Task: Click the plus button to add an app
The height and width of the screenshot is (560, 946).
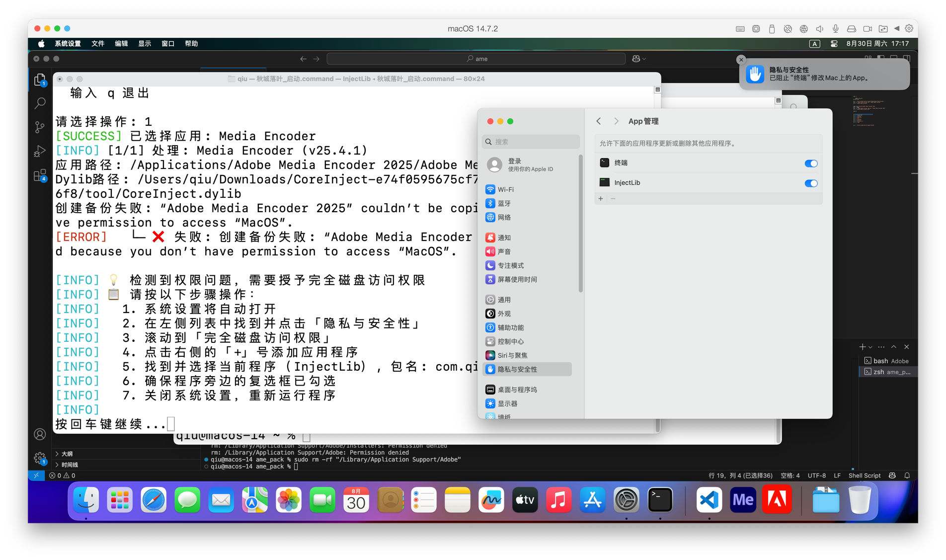Action: [x=601, y=199]
